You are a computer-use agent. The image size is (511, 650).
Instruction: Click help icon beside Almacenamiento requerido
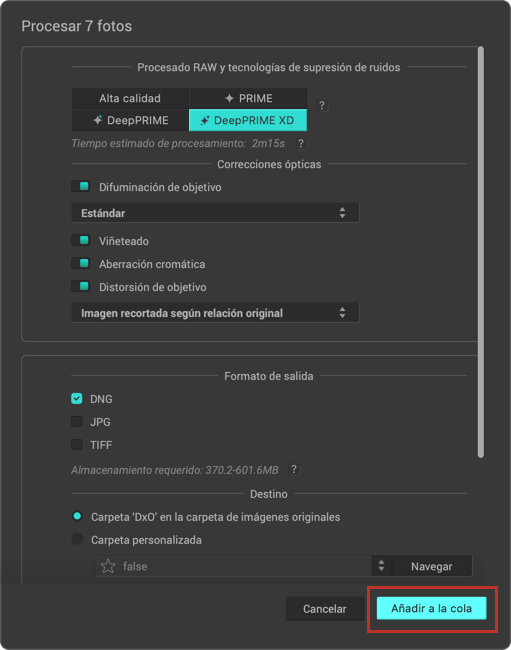294,469
